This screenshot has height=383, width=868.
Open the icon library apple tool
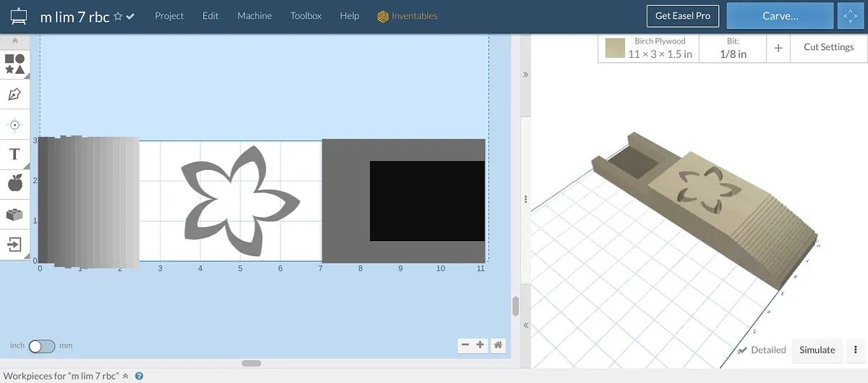tap(14, 183)
